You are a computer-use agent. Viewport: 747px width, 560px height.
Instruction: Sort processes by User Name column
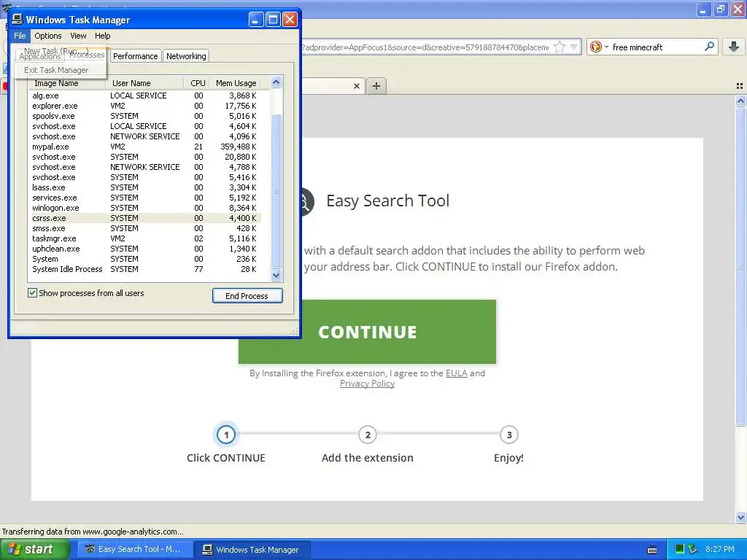point(145,83)
